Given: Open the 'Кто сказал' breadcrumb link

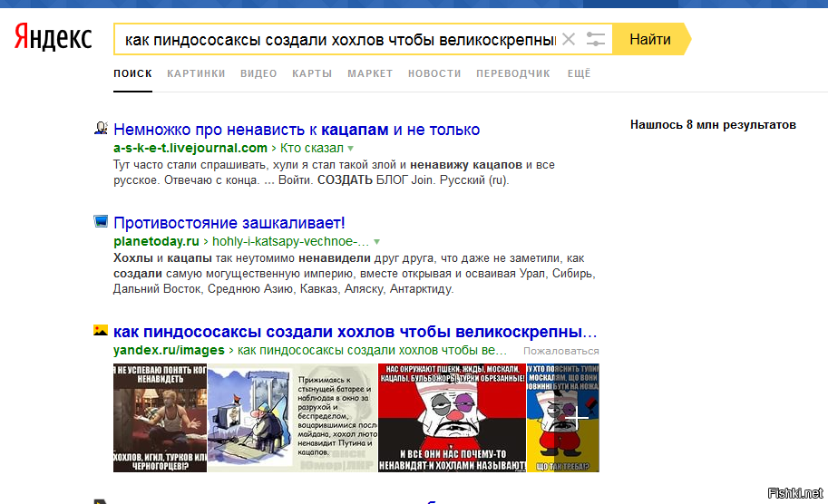Looking at the screenshot, I should (x=312, y=149).
